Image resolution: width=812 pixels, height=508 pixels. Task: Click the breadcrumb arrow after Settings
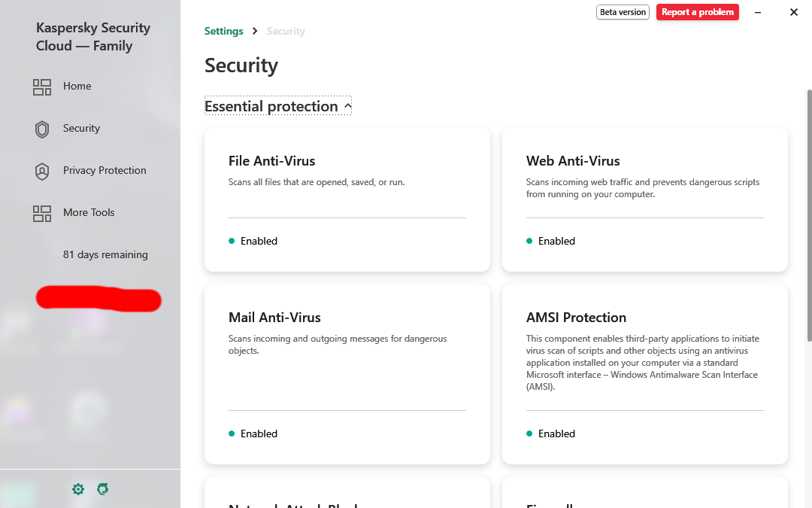click(x=255, y=31)
